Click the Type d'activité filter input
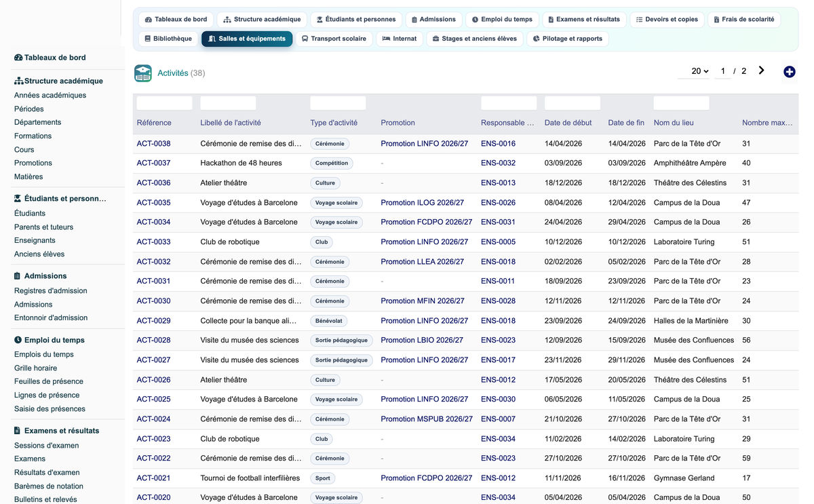This screenshot has height=504, width=814. pos(338,103)
